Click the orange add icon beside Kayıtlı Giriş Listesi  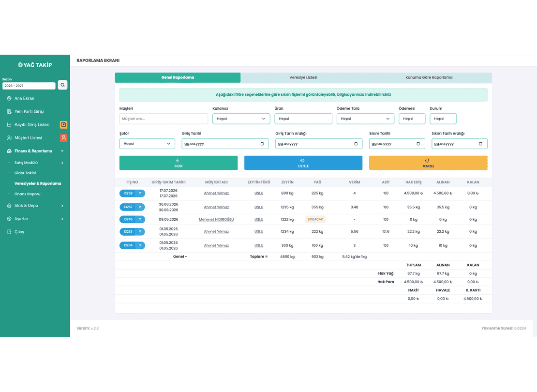pyautogui.click(x=63, y=125)
